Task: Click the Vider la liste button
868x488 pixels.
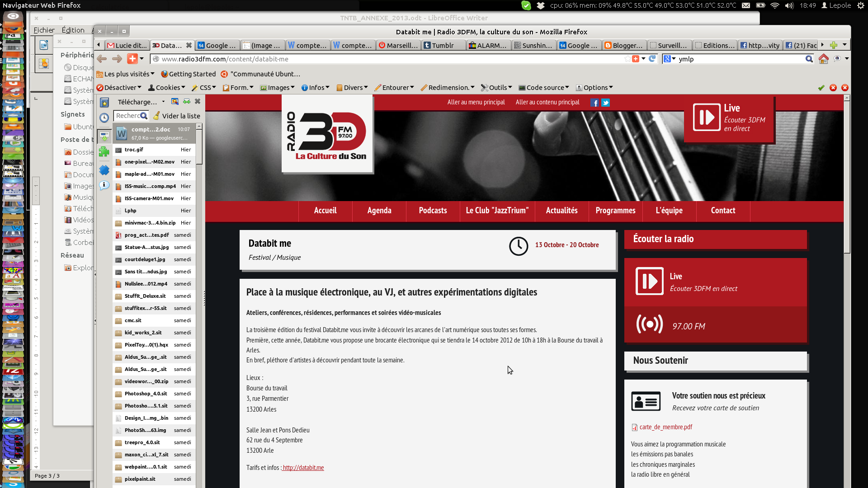Action: click(177, 116)
